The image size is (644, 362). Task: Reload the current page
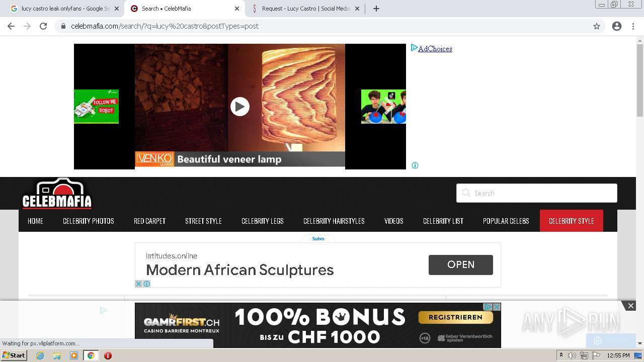click(x=43, y=26)
